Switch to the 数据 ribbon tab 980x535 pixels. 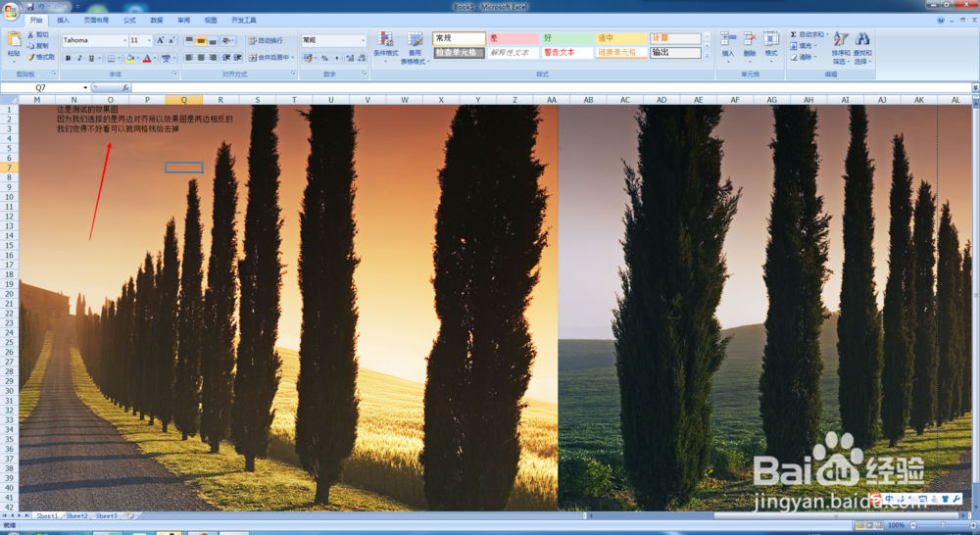(157, 20)
